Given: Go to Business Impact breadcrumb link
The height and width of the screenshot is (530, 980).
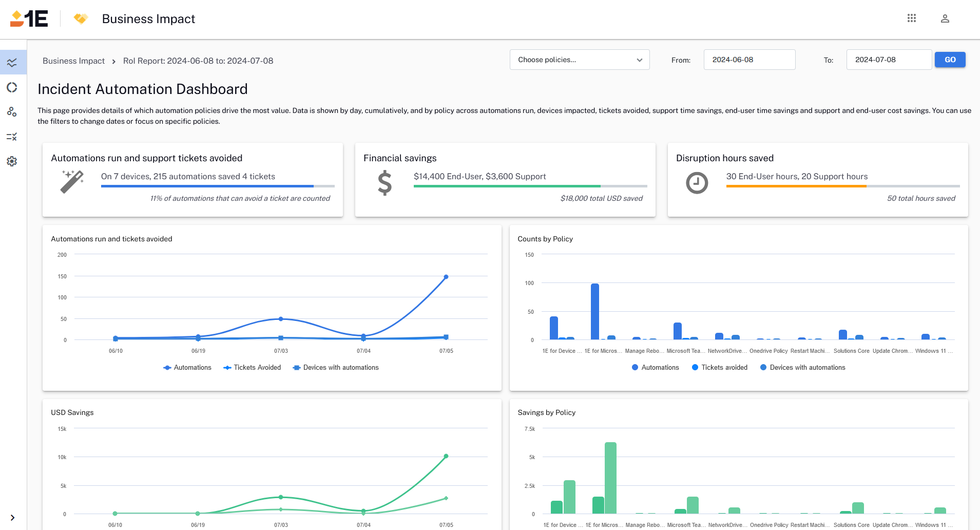Looking at the screenshot, I should [x=73, y=61].
